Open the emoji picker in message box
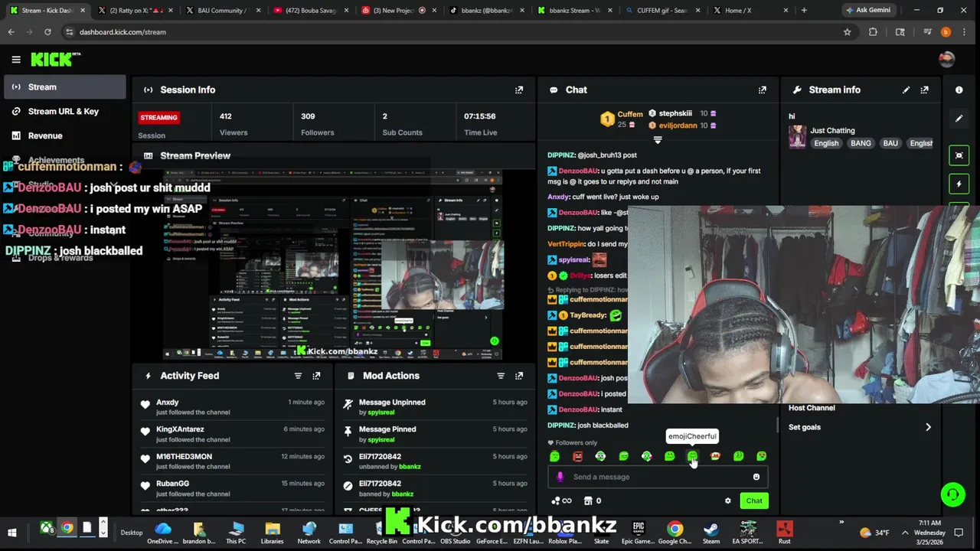 click(x=756, y=477)
